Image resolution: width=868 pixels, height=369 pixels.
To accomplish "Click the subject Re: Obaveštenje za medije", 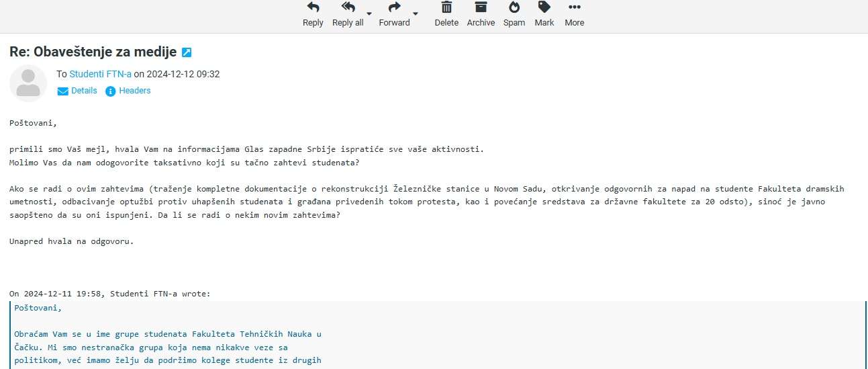I will click(x=93, y=52).
